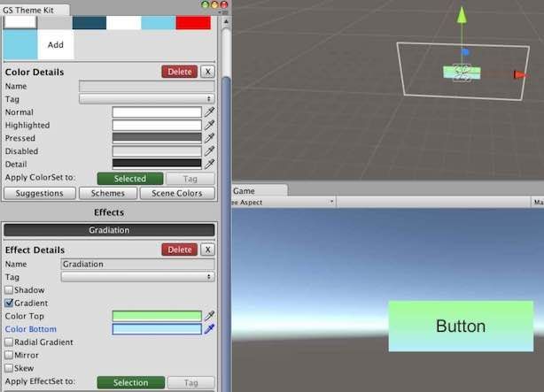
Task: Open the Color Bottom blue field
Action: pos(157,329)
